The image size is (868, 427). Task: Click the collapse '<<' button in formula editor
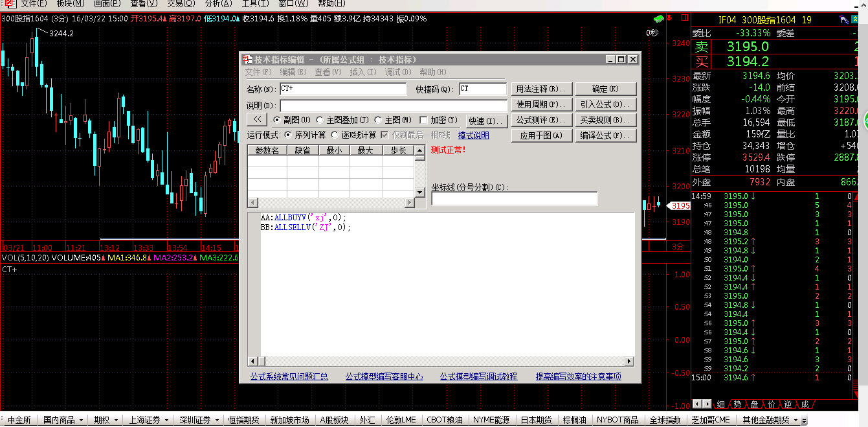257,120
